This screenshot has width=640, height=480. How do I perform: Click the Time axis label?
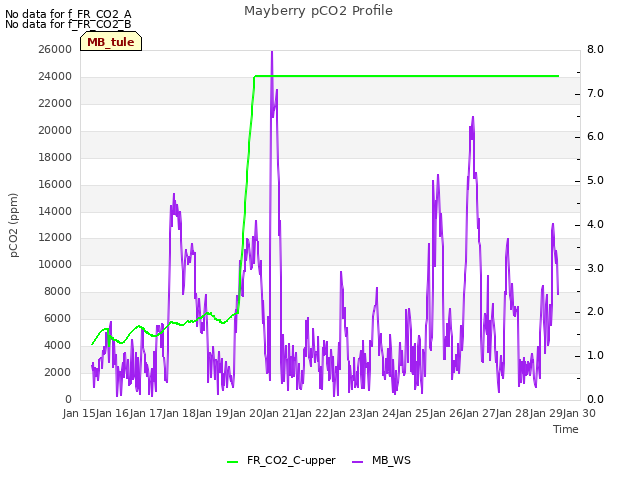(566, 429)
